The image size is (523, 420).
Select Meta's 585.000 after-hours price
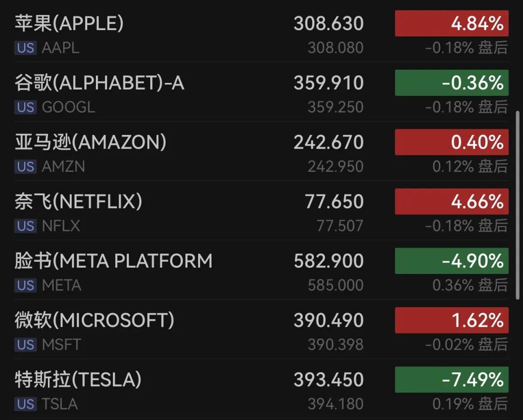tap(336, 285)
